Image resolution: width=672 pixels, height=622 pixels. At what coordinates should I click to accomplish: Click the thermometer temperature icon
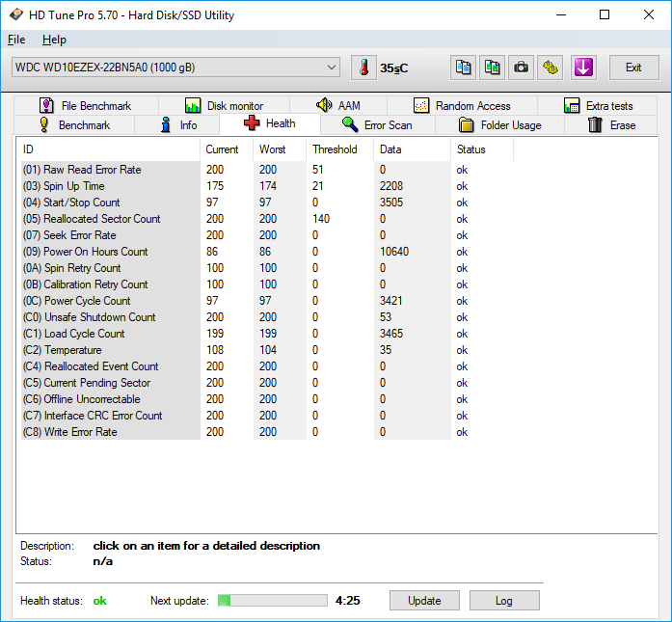(363, 68)
